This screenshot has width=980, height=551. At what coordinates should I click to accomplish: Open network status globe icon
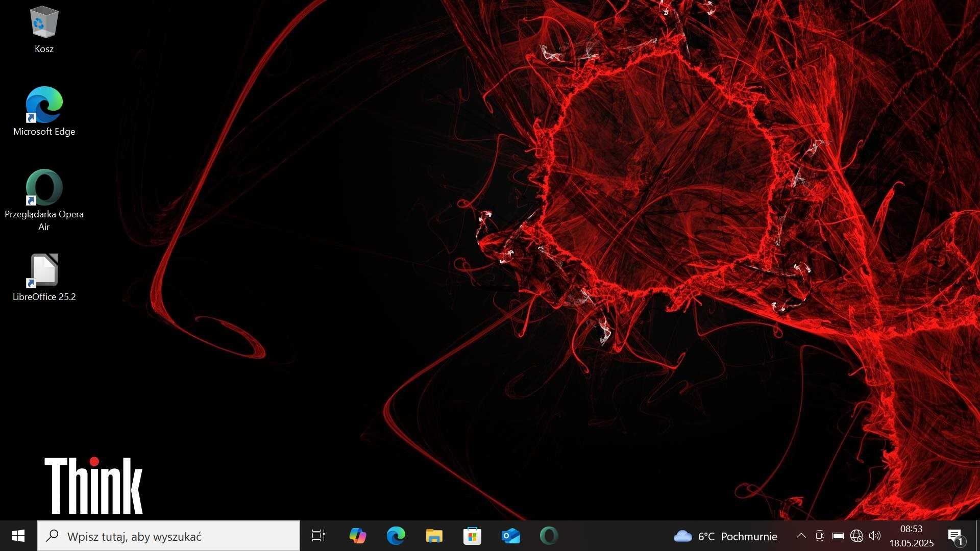point(856,536)
